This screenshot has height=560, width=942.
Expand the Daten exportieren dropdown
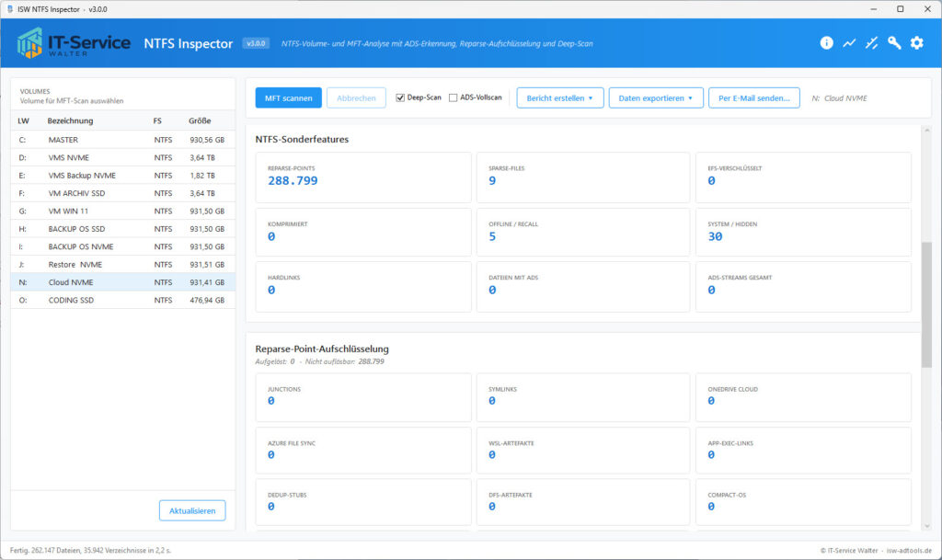(656, 97)
